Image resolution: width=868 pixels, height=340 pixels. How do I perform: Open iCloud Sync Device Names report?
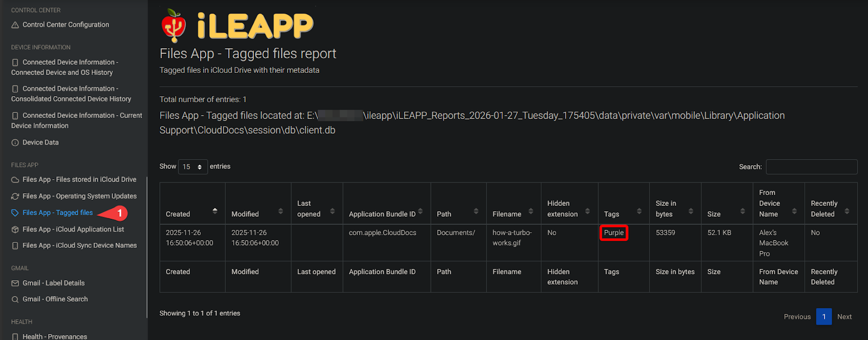[80, 246]
